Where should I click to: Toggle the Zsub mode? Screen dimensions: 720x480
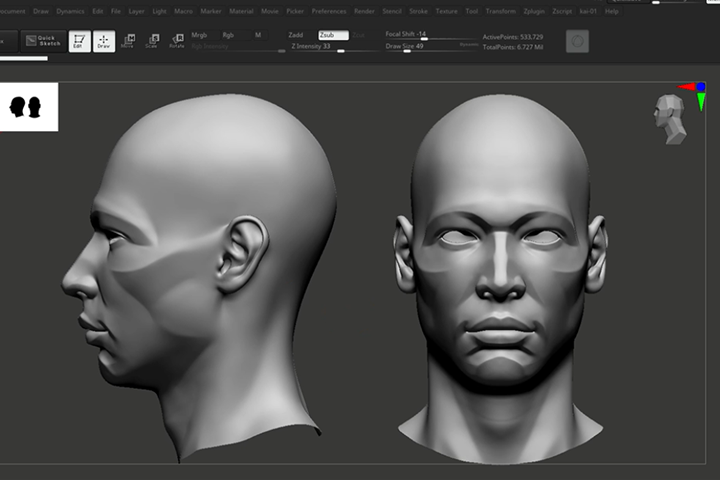tap(333, 35)
